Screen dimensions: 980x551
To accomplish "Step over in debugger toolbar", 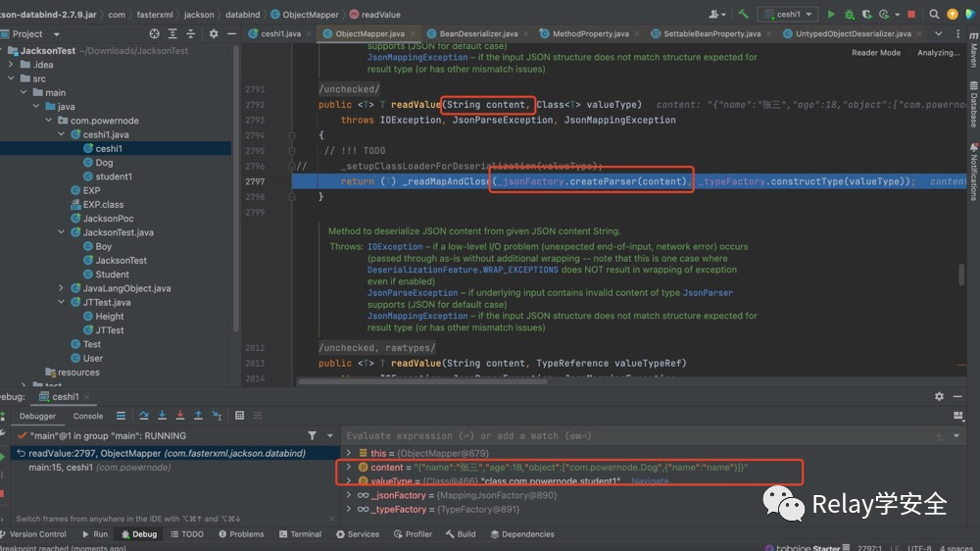I will 144,416.
